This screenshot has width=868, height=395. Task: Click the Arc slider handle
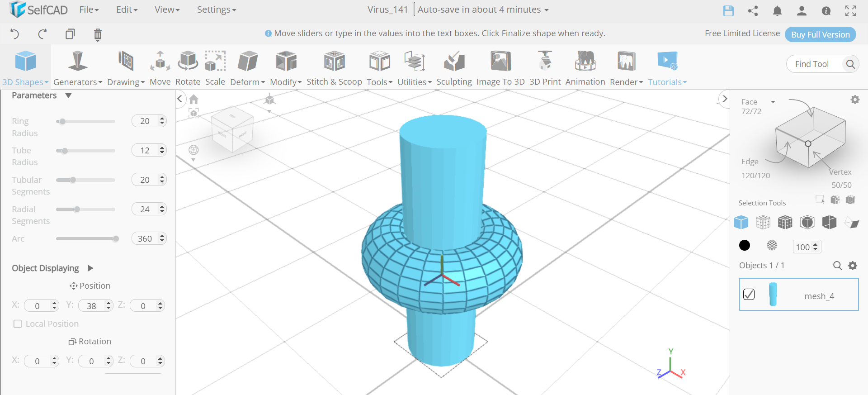pyautogui.click(x=116, y=239)
